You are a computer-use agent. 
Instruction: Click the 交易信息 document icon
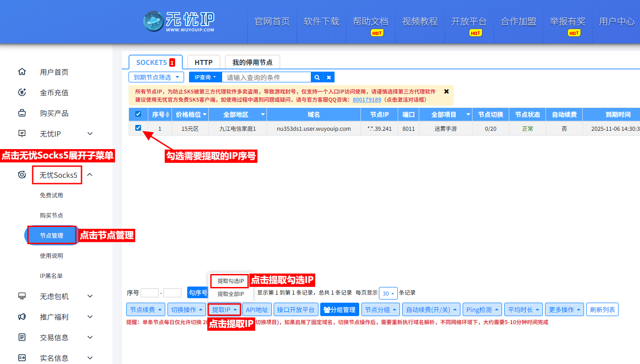(x=22, y=337)
